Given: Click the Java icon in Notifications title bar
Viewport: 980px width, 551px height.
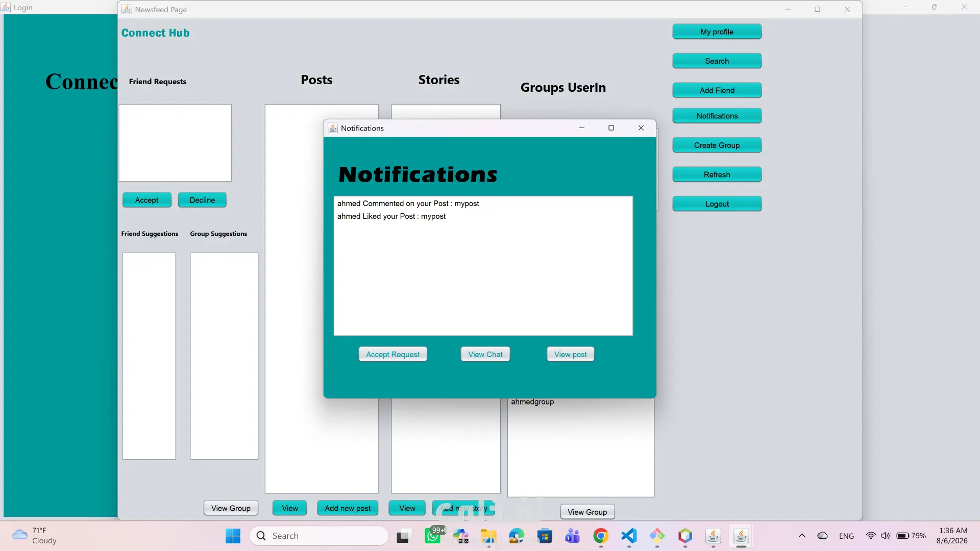Looking at the screenshot, I should (x=333, y=128).
